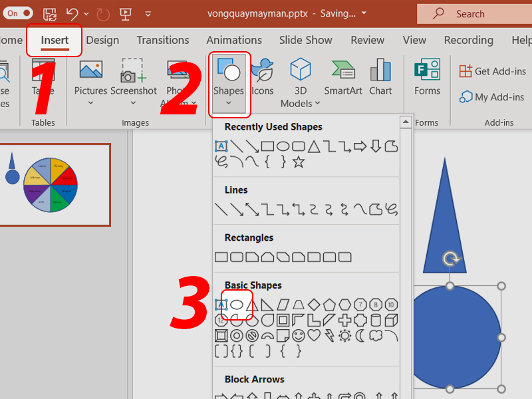Open the Screenshot dropdown

134,103
